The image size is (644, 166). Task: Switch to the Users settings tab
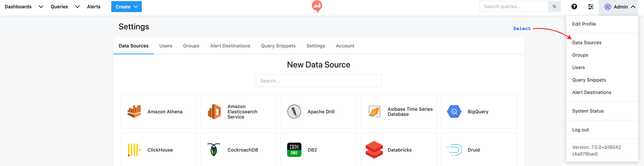point(166,46)
